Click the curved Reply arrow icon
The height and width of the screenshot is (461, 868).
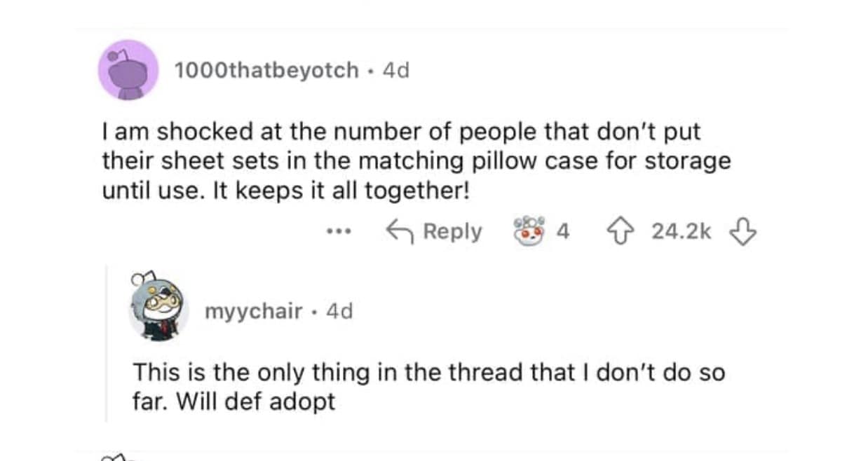pyautogui.click(x=398, y=231)
